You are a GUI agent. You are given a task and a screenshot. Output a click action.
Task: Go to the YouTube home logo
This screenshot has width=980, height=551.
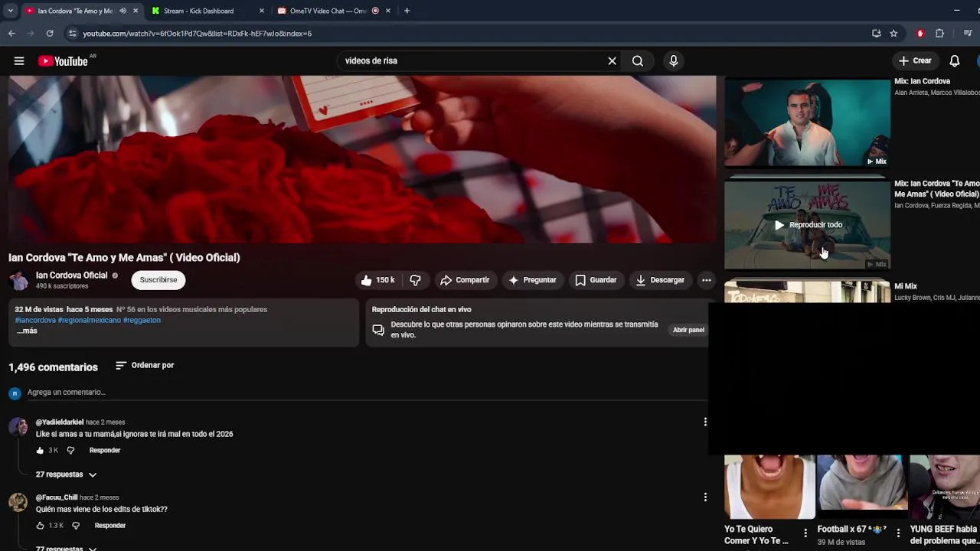click(x=64, y=61)
